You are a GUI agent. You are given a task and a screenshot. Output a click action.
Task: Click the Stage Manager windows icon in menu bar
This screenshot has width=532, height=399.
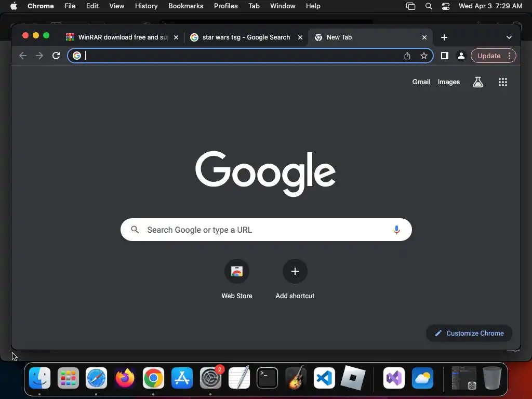[410, 6]
